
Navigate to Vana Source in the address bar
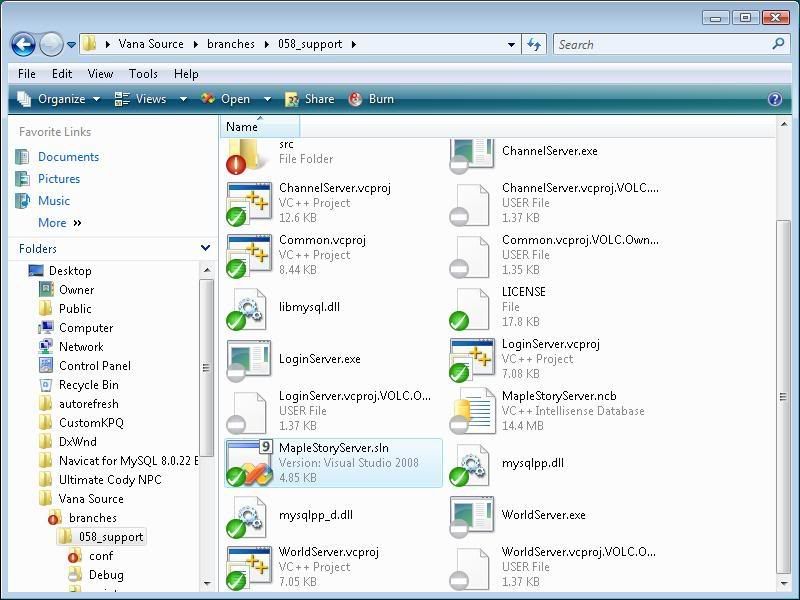(x=151, y=44)
